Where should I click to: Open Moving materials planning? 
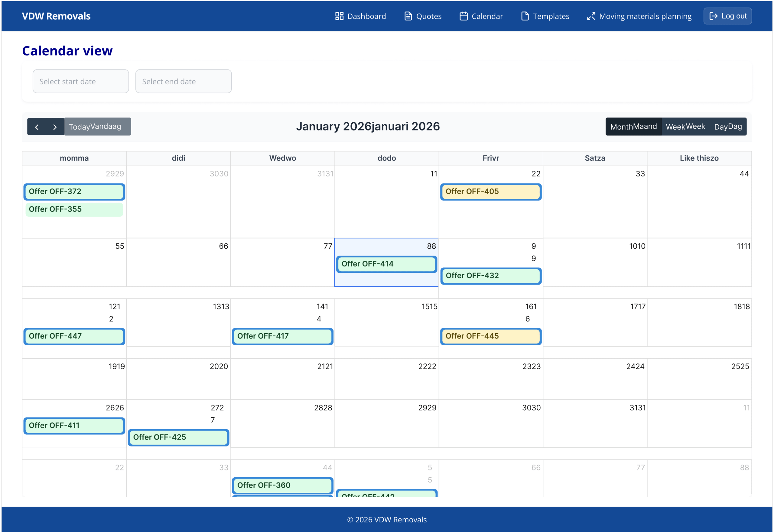click(639, 16)
